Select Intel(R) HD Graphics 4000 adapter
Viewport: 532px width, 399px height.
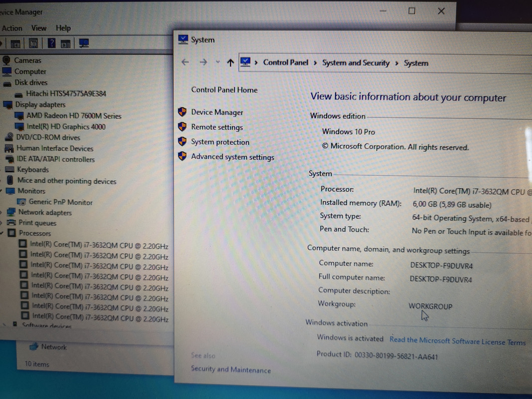(x=66, y=127)
